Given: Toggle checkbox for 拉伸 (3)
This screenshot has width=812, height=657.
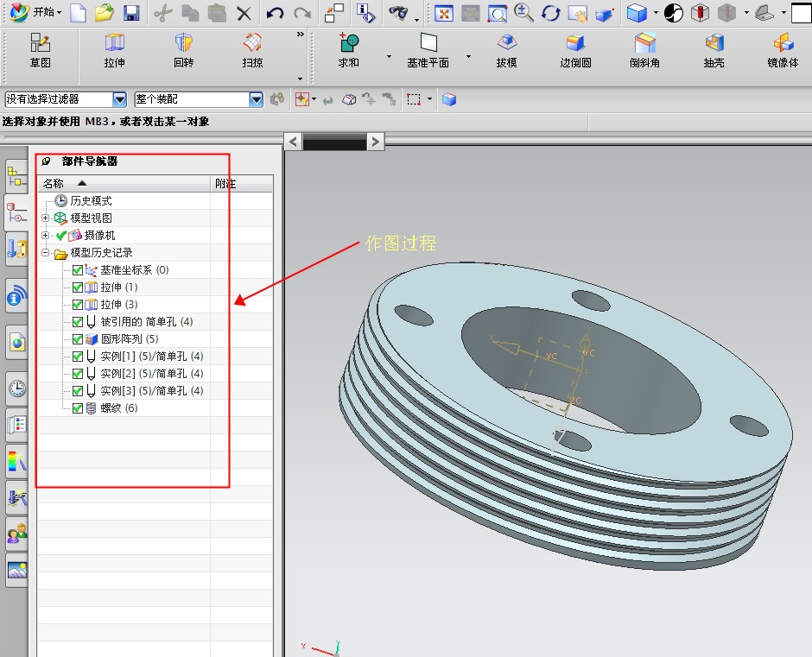Looking at the screenshot, I should (x=78, y=305).
